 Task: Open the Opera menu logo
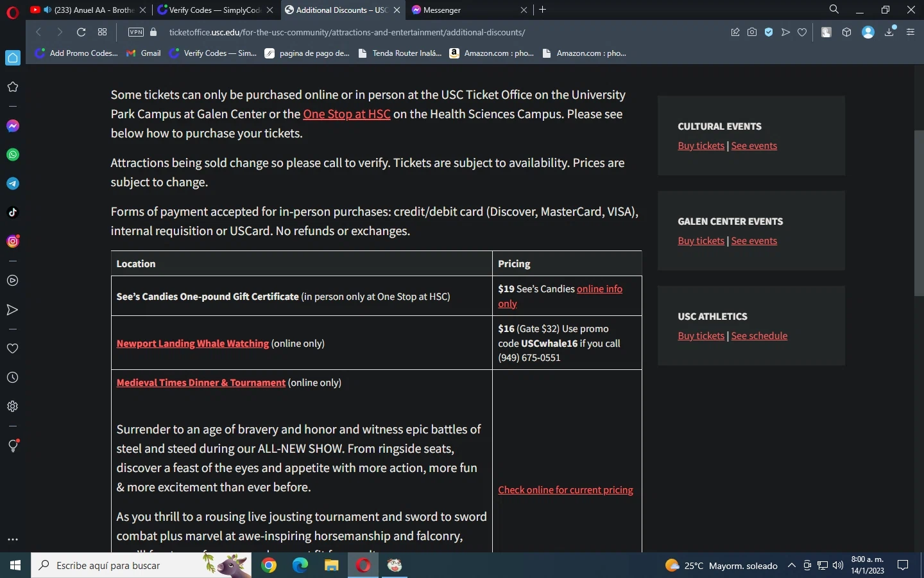(12, 12)
